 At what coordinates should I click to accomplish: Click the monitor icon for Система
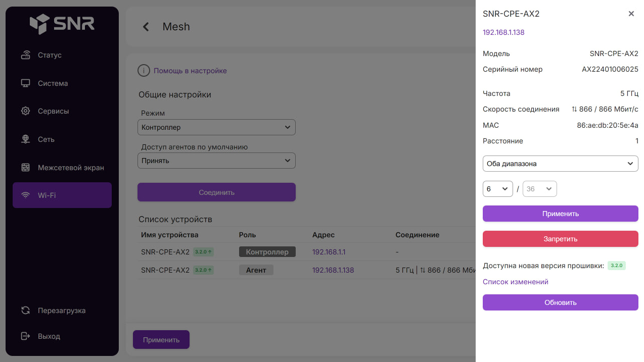tap(26, 83)
